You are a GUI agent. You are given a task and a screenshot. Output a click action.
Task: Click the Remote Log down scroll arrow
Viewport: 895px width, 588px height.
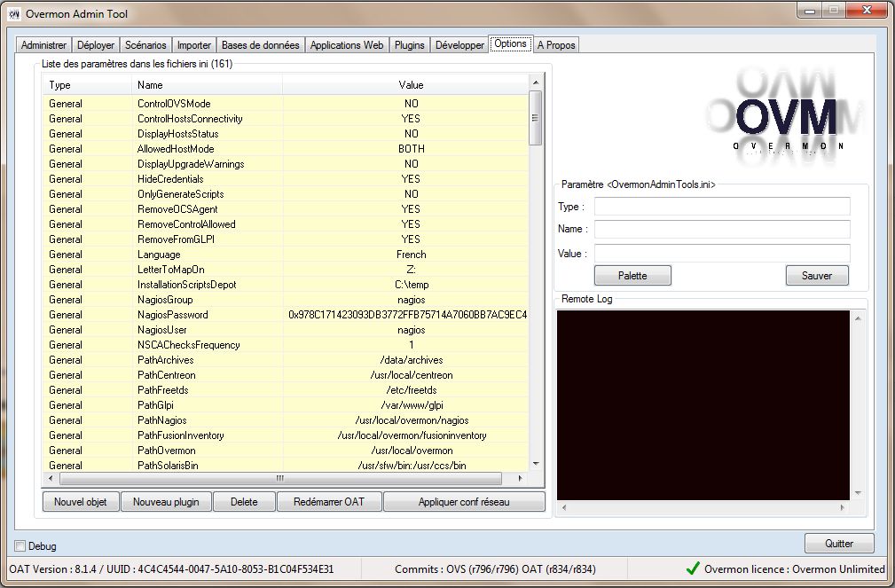pyautogui.click(x=858, y=493)
